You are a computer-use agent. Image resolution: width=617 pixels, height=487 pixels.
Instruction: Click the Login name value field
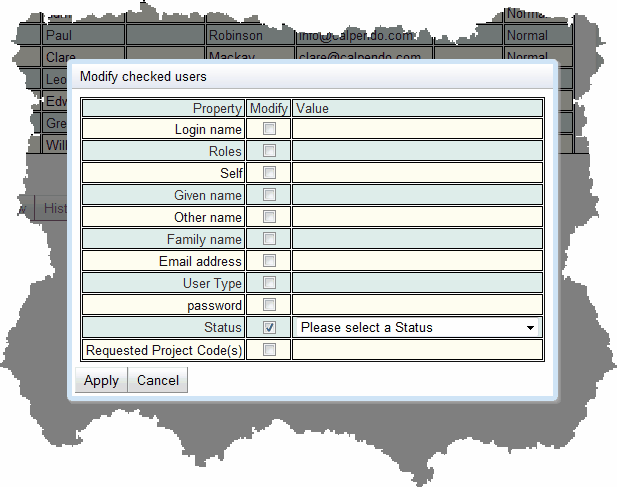417,129
